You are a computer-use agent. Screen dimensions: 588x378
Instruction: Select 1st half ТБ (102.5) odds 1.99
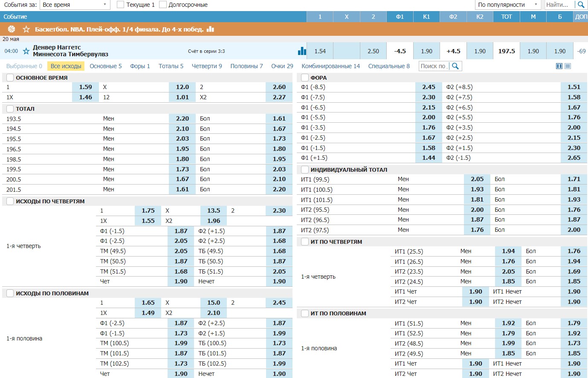click(279, 364)
